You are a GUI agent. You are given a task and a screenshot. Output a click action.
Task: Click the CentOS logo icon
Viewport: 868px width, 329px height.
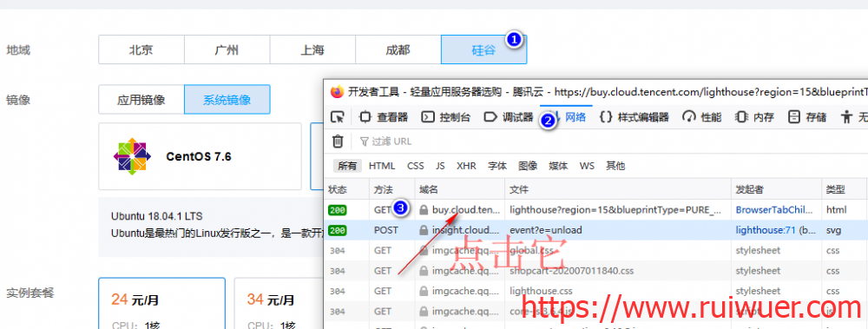(x=132, y=157)
